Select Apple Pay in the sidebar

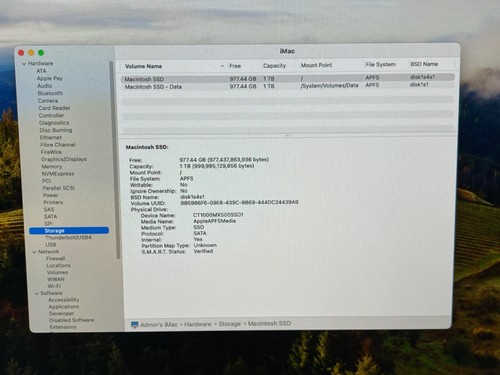(50, 78)
